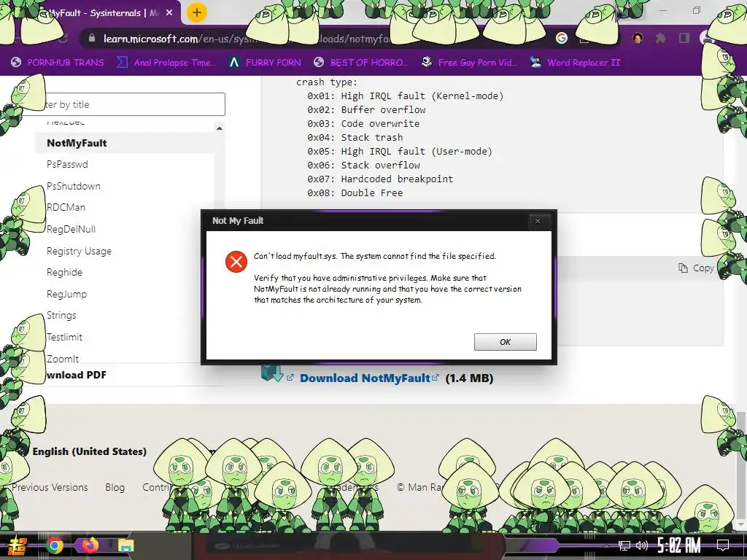Open the Word Replacer II bookmark

575,63
